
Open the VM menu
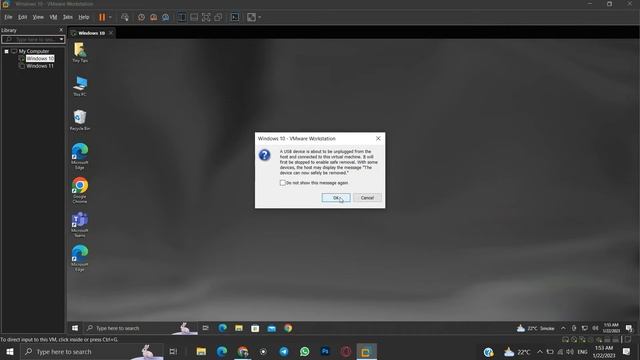click(x=53, y=17)
